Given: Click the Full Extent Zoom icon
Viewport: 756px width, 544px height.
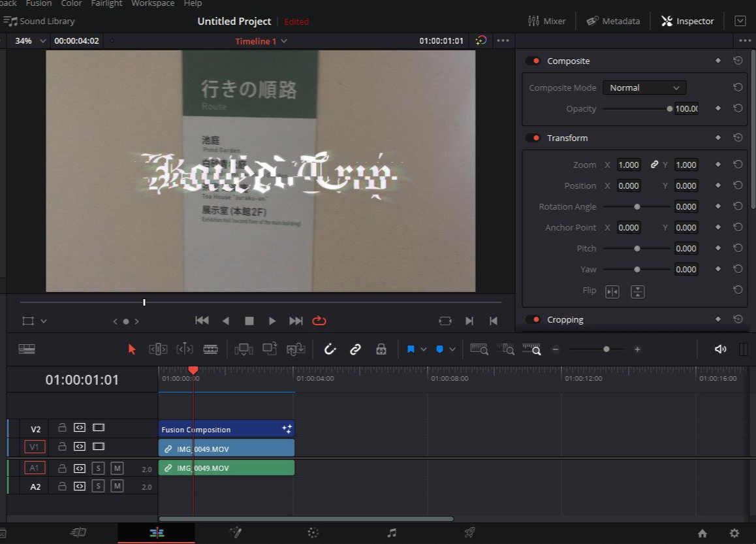Looking at the screenshot, I should pos(479,349).
